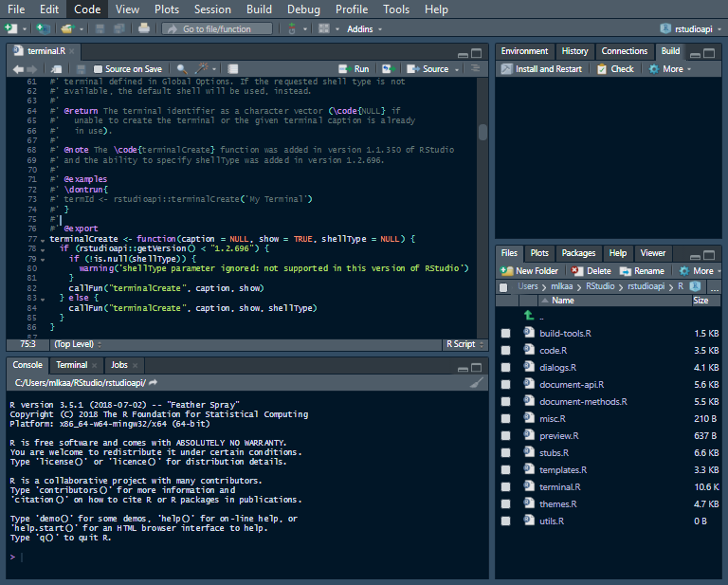Clear the console with the broom icon

tap(477, 382)
